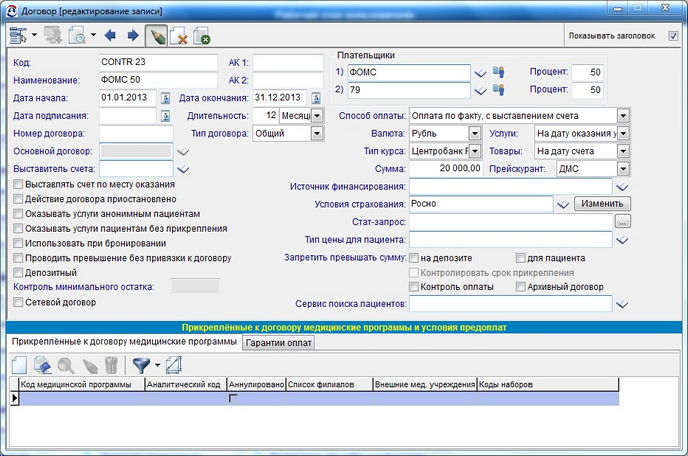Check Проводить превышение без привязки к договору
This screenshot has height=456, width=688.
pos(18,258)
